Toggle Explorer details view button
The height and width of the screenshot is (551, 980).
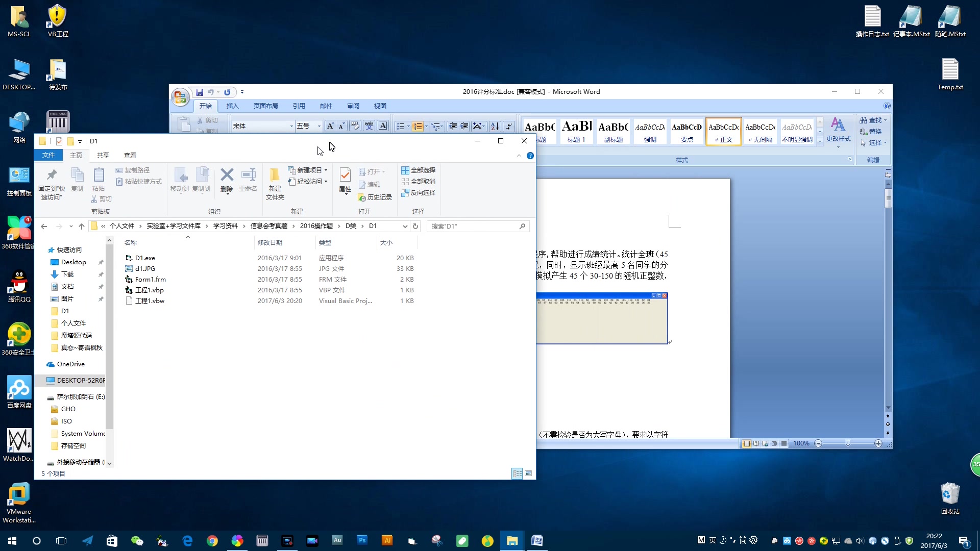[517, 473]
